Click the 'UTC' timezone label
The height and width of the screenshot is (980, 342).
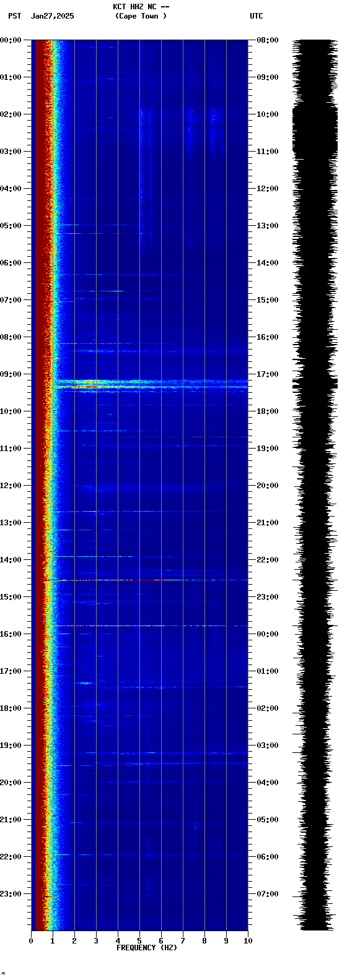[256, 16]
